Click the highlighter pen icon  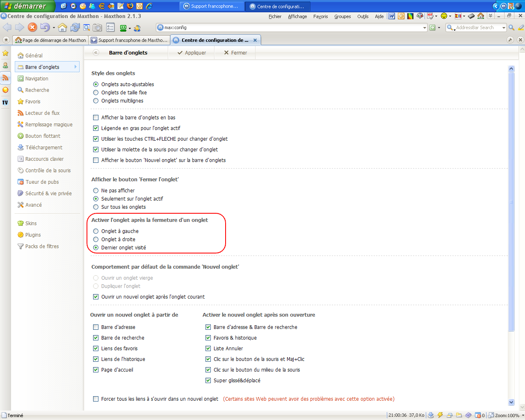pos(521,27)
